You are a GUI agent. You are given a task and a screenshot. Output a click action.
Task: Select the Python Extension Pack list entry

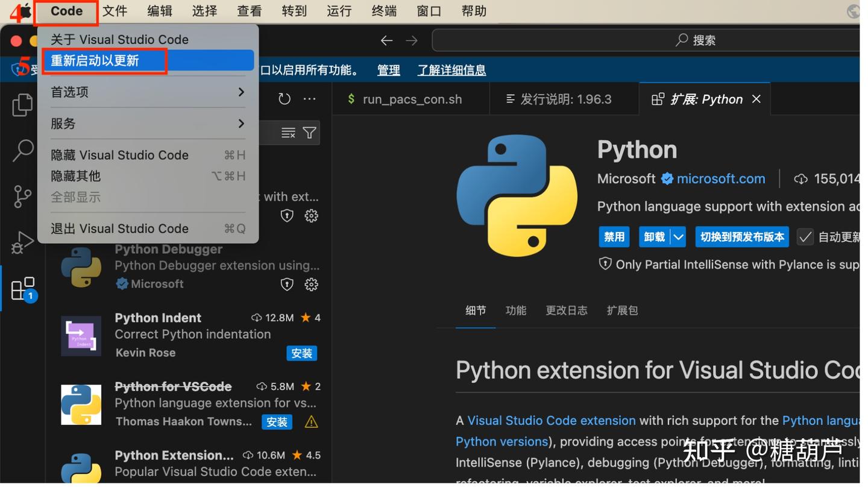(x=189, y=465)
